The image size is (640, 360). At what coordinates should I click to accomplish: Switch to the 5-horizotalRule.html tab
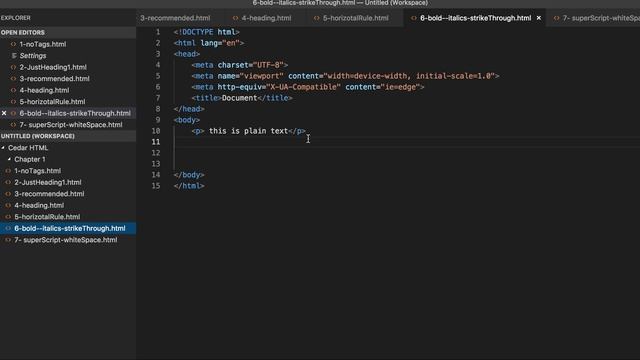pyautogui.click(x=355, y=18)
